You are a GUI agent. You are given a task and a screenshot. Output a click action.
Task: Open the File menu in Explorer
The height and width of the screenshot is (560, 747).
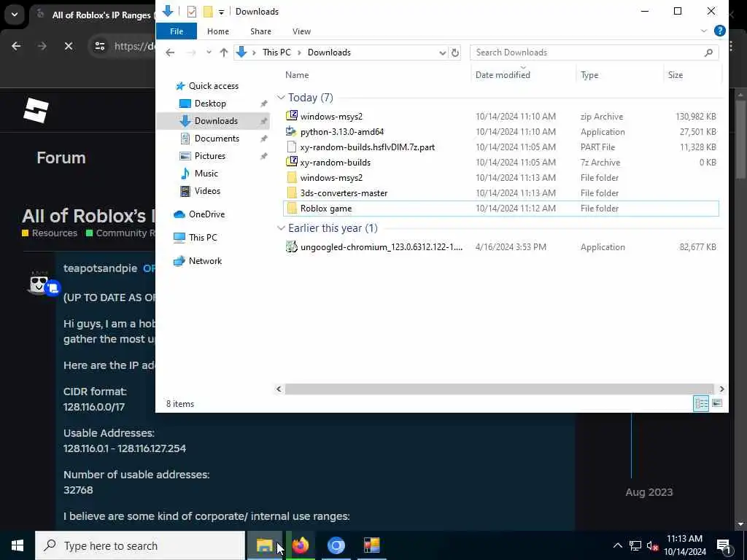177,31
